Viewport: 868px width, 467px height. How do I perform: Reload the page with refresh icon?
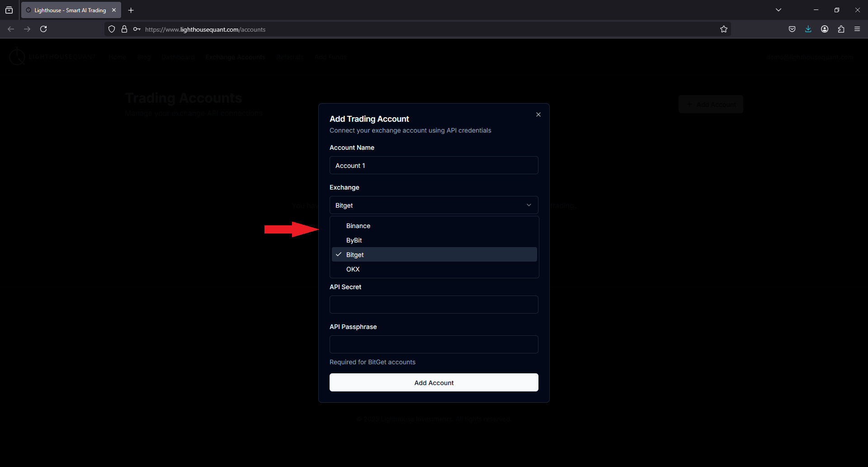coord(43,29)
